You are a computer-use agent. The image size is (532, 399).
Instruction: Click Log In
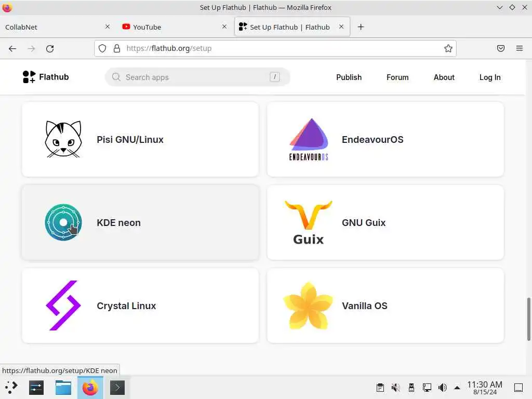click(x=490, y=77)
